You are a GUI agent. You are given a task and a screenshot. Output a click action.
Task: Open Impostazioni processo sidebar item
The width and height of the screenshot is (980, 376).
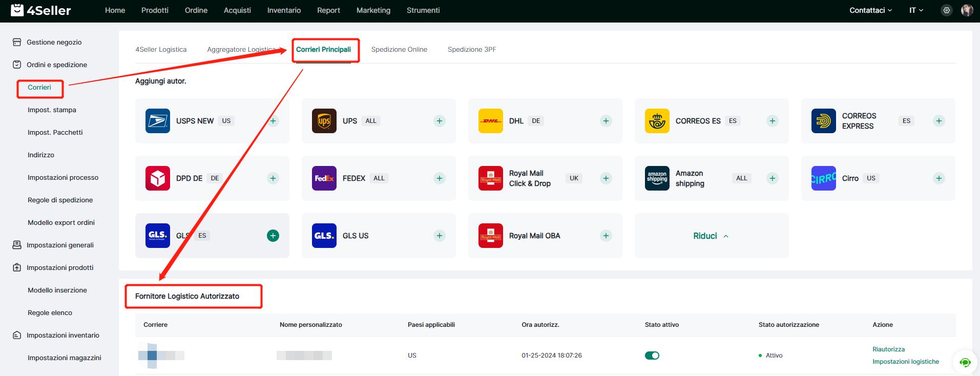coord(63,177)
